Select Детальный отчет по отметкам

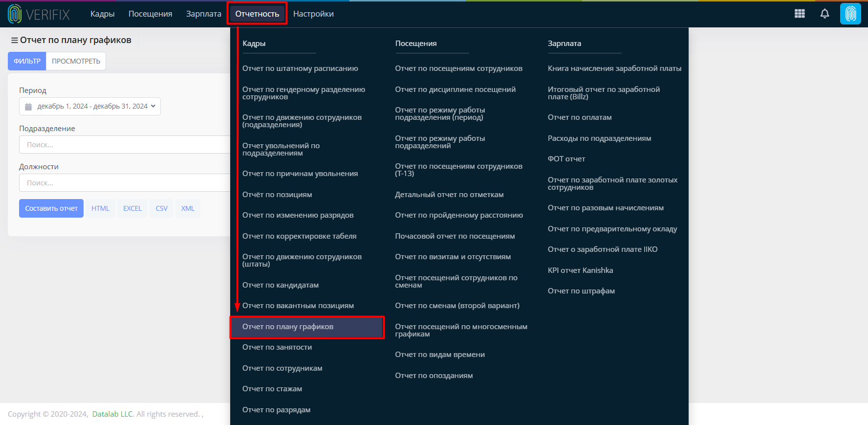point(449,195)
